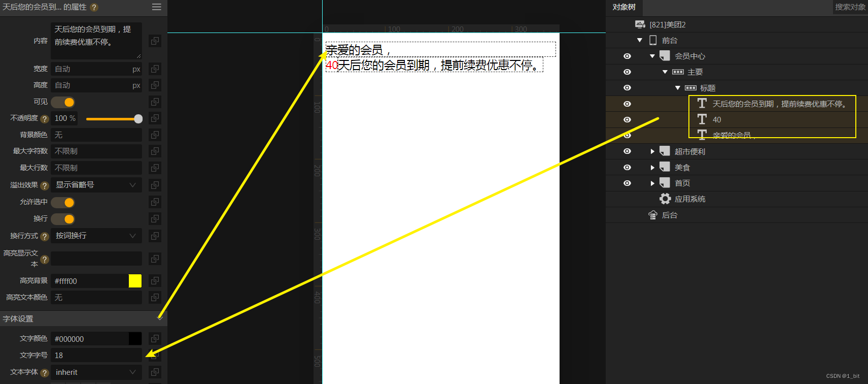The image size is (868, 384).
Task: Click the link icon for 高亮显示文本 property
Action: (155, 259)
